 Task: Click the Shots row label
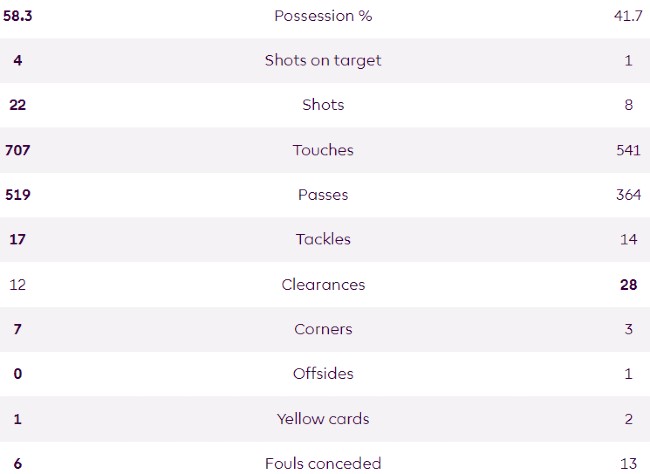(323, 105)
